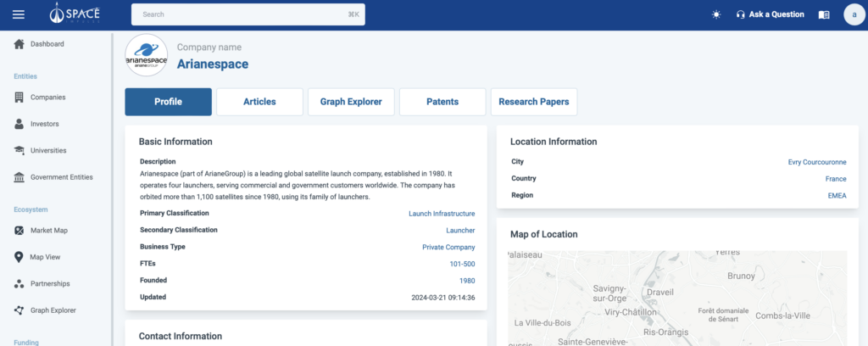Open sidebar Graph Explorer text label
The image size is (868, 346).
tap(53, 310)
